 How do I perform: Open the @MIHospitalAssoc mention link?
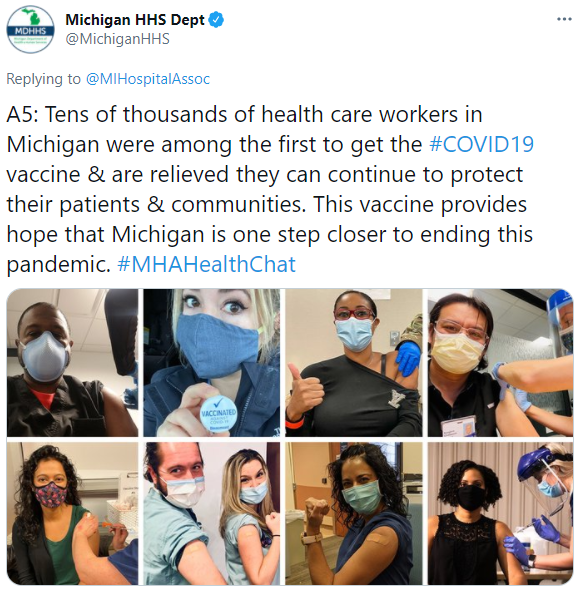tap(148, 79)
